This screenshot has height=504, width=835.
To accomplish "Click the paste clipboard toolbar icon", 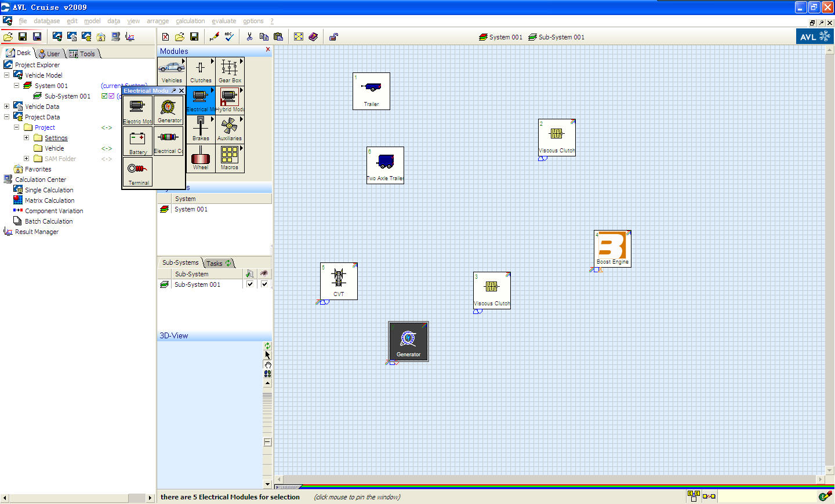I will pos(278,36).
